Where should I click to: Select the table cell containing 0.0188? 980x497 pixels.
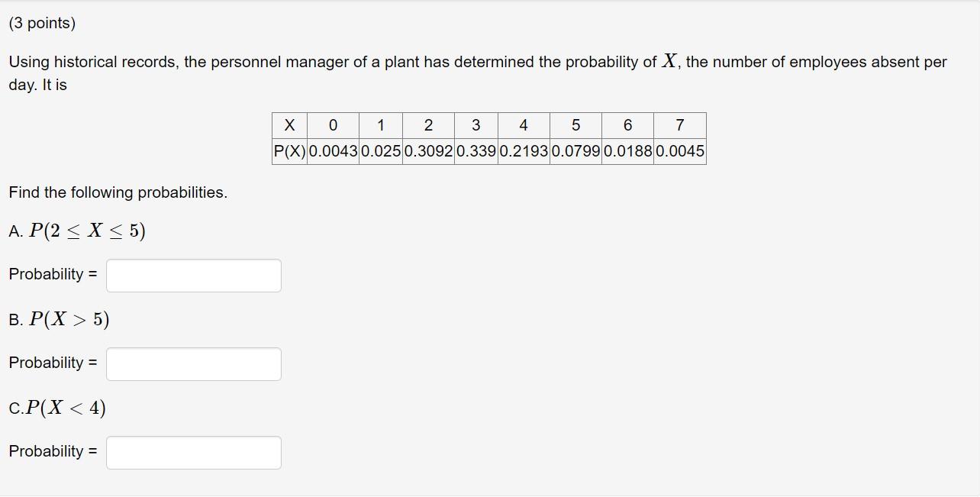[626, 152]
